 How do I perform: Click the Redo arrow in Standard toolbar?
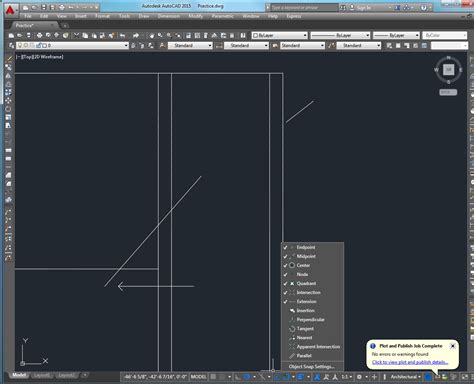coord(136,35)
